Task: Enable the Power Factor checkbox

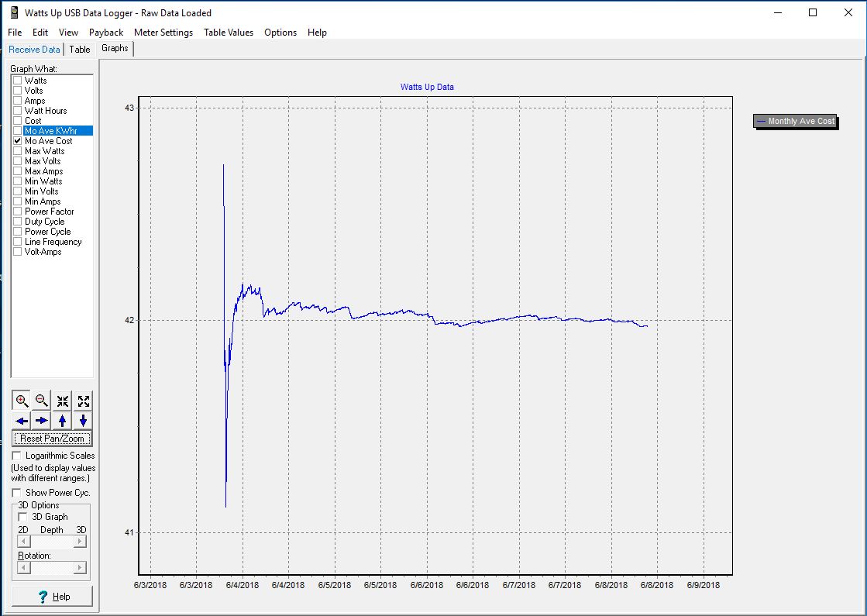Action: (18, 212)
